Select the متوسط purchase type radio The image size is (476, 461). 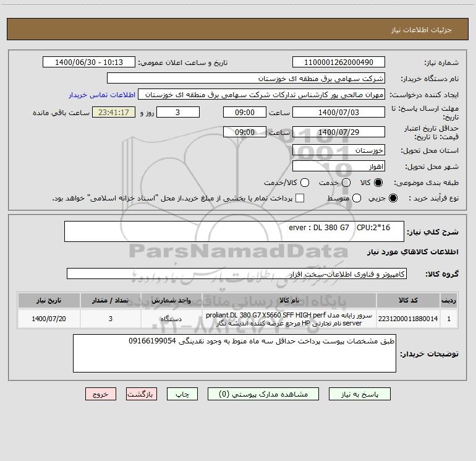click(357, 198)
